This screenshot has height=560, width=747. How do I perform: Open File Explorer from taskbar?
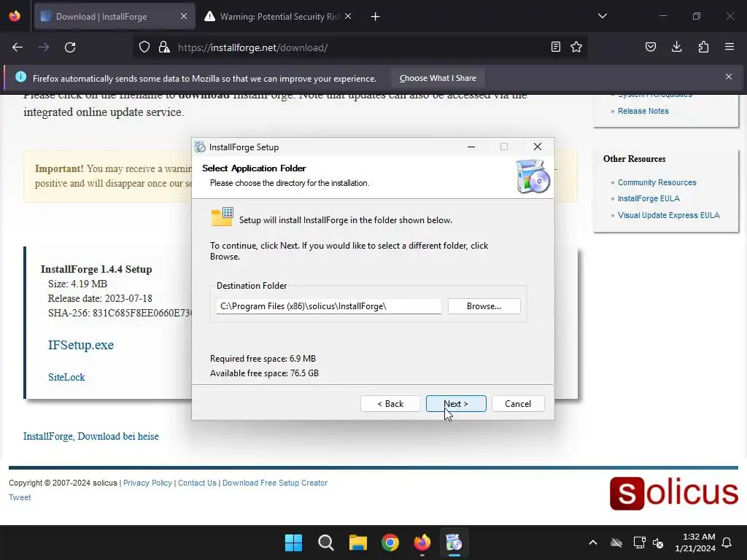(357, 542)
